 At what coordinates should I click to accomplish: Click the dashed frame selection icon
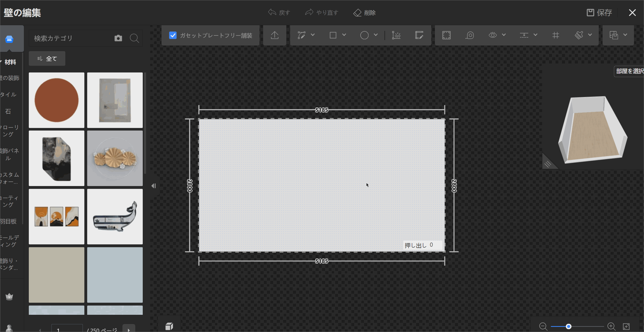coord(446,35)
